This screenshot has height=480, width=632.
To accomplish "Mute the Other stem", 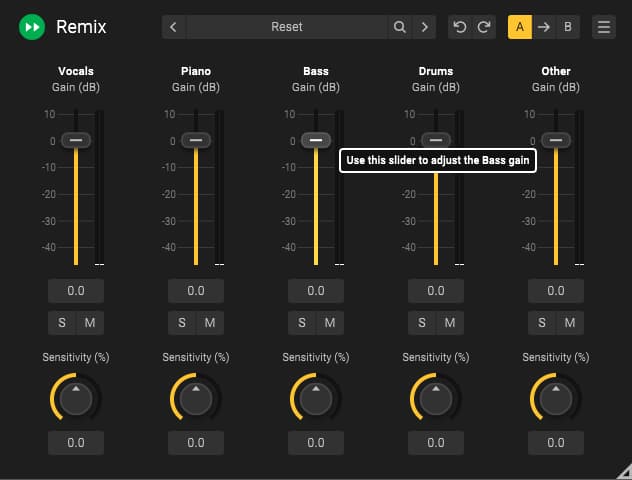I will 570,322.
